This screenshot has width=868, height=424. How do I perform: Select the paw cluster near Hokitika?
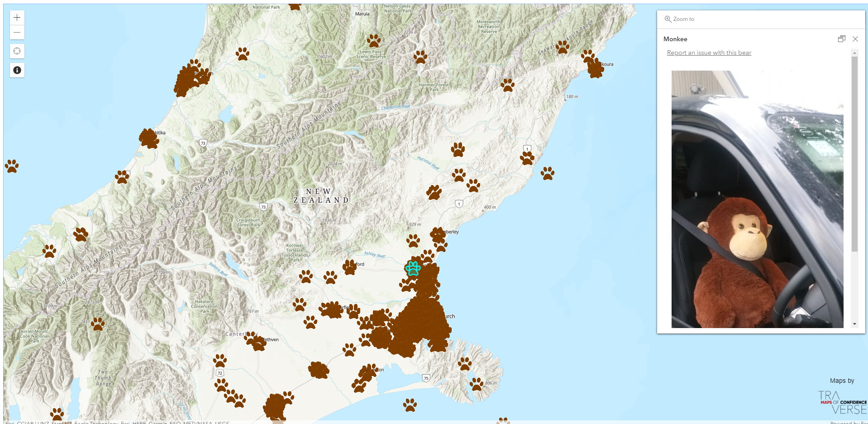(149, 138)
